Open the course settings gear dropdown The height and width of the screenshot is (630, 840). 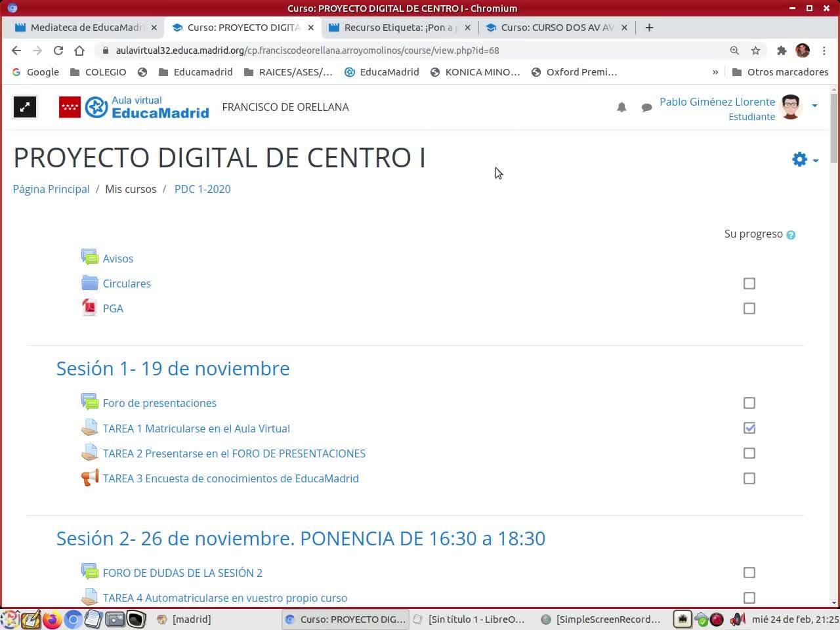pyautogui.click(x=805, y=159)
